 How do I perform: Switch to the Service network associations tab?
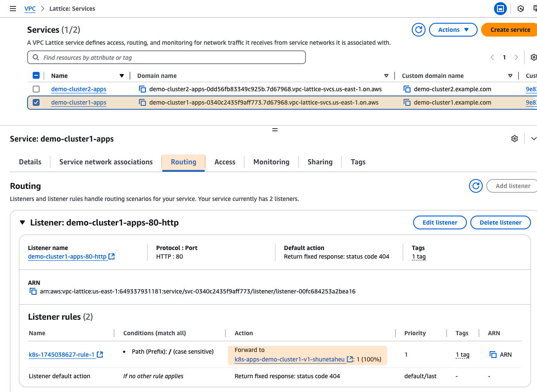tap(106, 162)
